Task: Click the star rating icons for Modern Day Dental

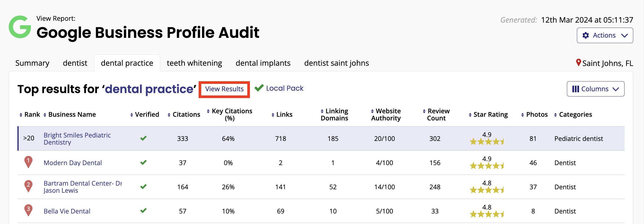Action: click(x=487, y=166)
